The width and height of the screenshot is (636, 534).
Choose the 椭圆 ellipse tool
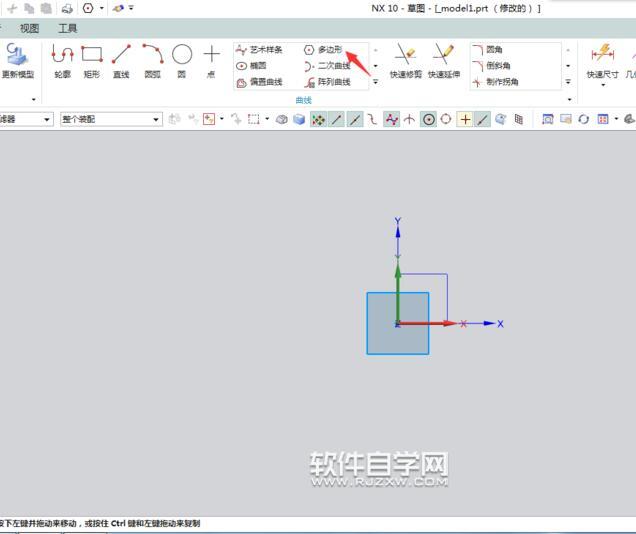(x=251, y=66)
